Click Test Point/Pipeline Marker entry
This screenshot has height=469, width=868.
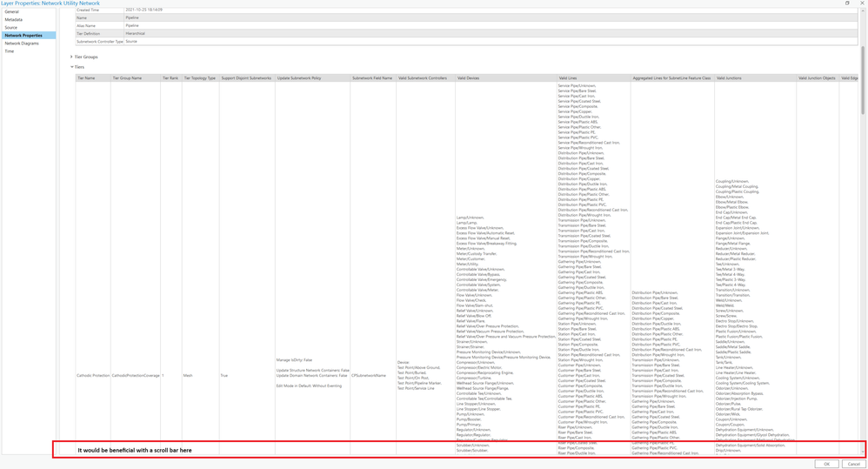coord(419,383)
